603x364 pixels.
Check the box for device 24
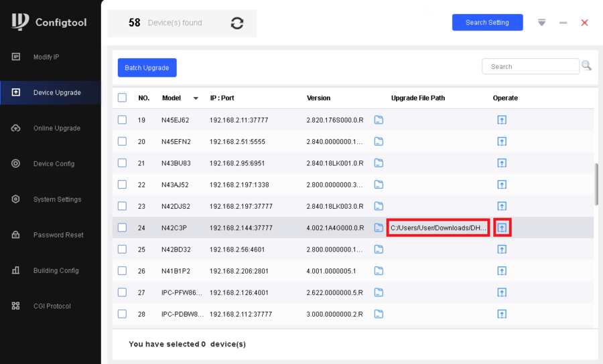coord(122,227)
